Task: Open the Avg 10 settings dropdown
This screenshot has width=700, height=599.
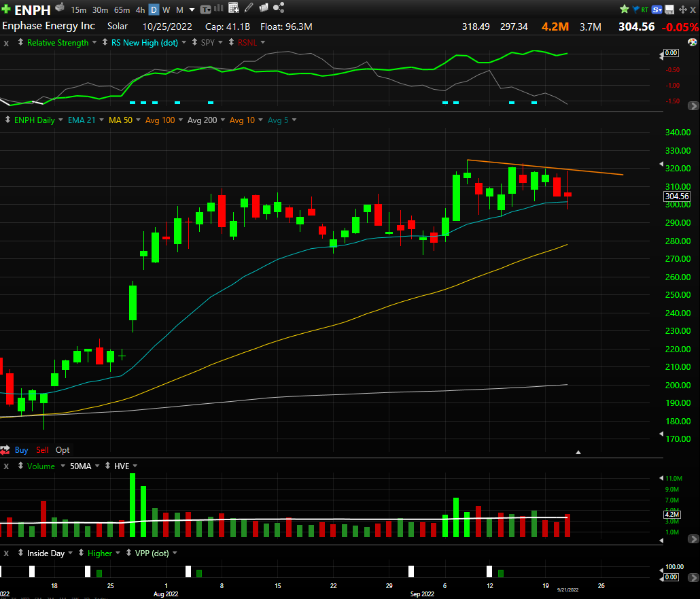Action: (x=261, y=120)
